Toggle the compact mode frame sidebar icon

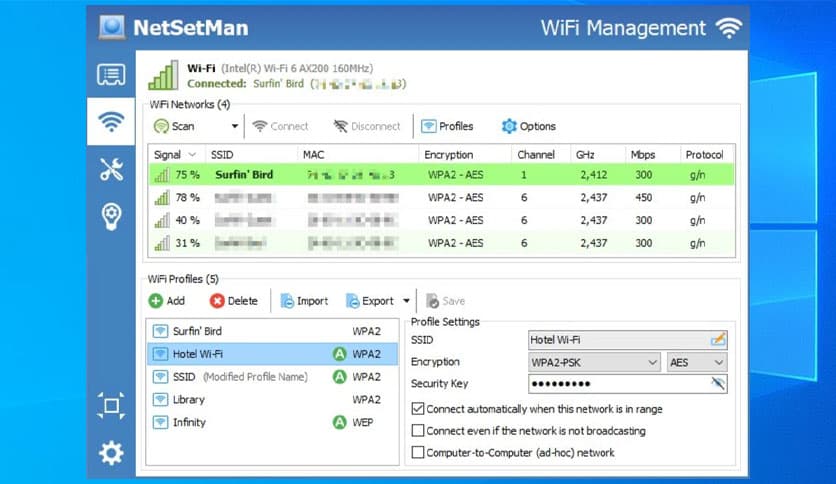click(x=111, y=406)
